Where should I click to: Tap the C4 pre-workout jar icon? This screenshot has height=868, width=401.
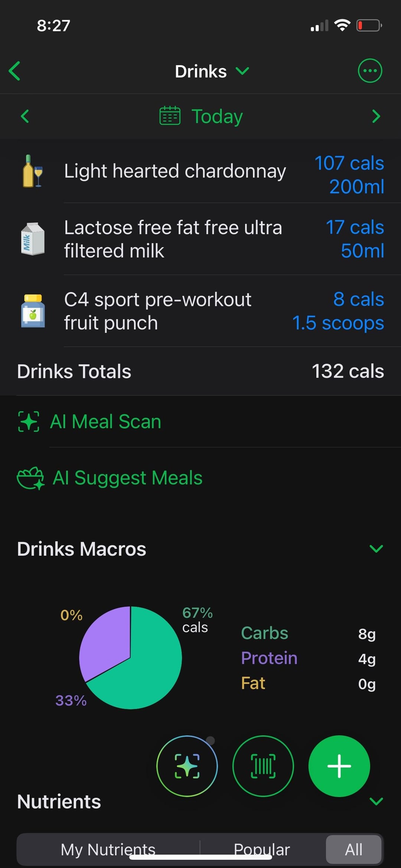[33, 311]
